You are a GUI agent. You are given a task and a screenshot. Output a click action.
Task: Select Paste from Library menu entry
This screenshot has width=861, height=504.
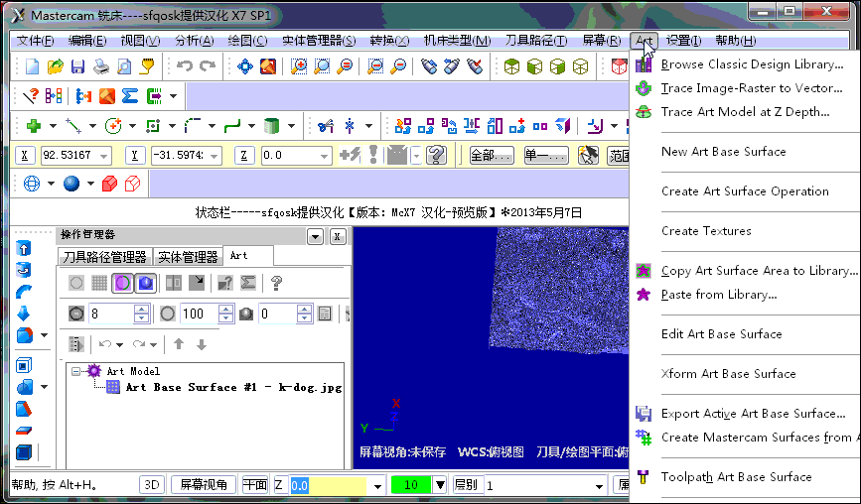[719, 295]
